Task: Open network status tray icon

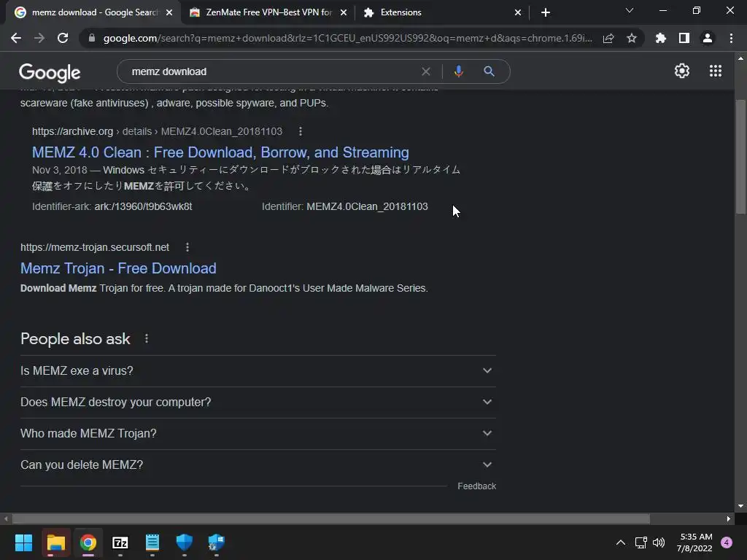Action: (640, 542)
